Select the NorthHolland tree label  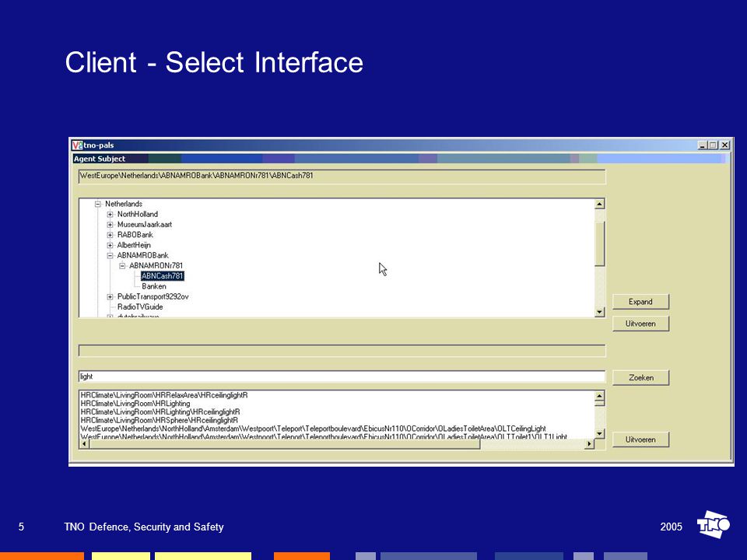click(x=137, y=215)
